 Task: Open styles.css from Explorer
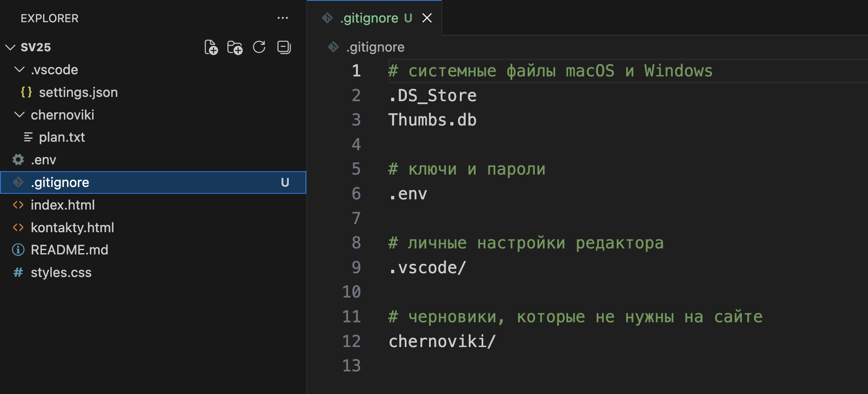pos(61,272)
